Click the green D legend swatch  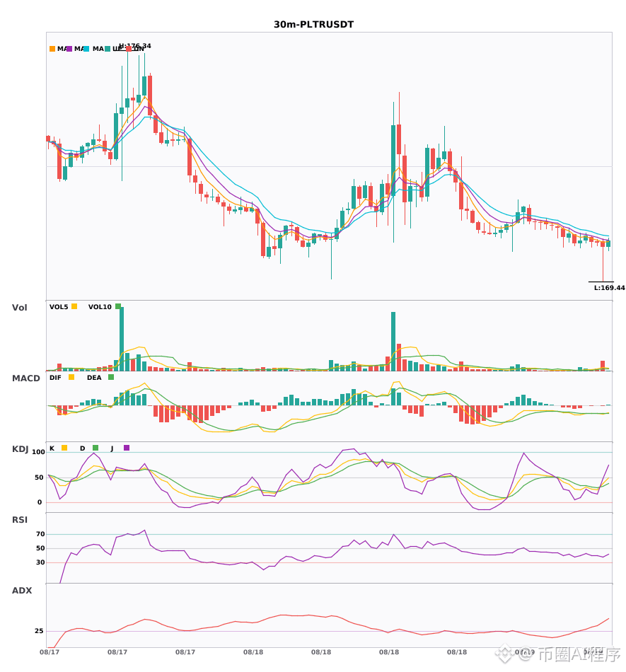95,448
